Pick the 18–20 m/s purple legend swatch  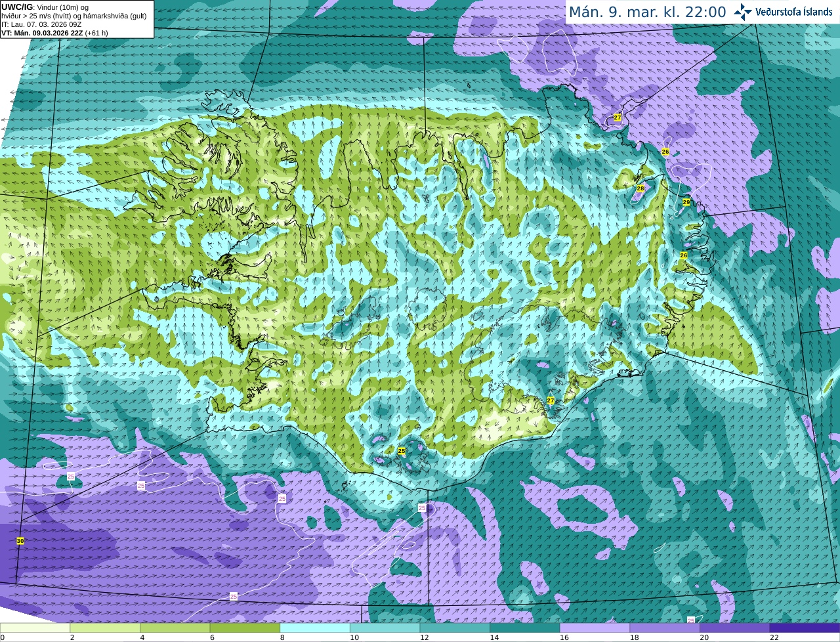pyautogui.click(x=665, y=628)
